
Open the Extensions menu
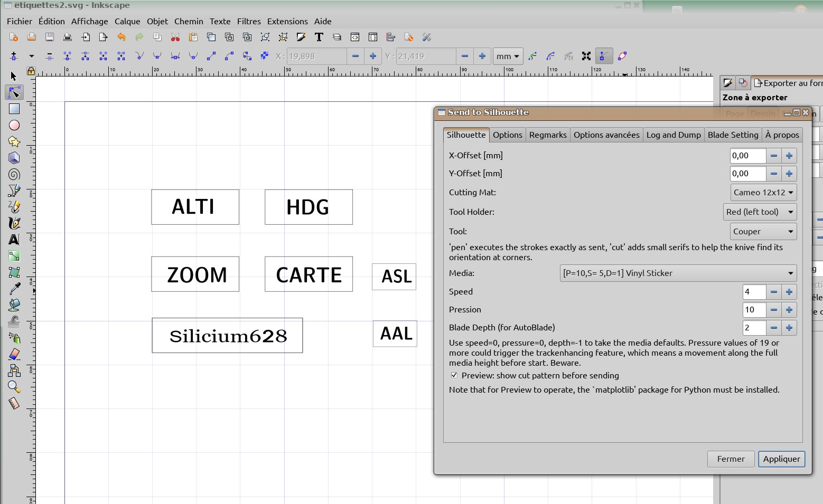pyautogui.click(x=287, y=22)
